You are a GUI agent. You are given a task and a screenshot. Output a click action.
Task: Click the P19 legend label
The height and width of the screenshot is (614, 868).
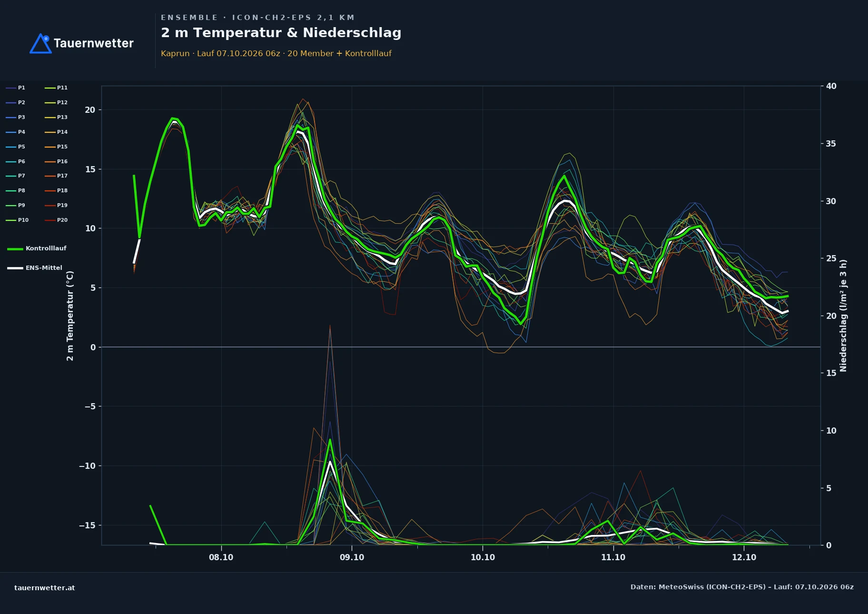coord(62,206)
